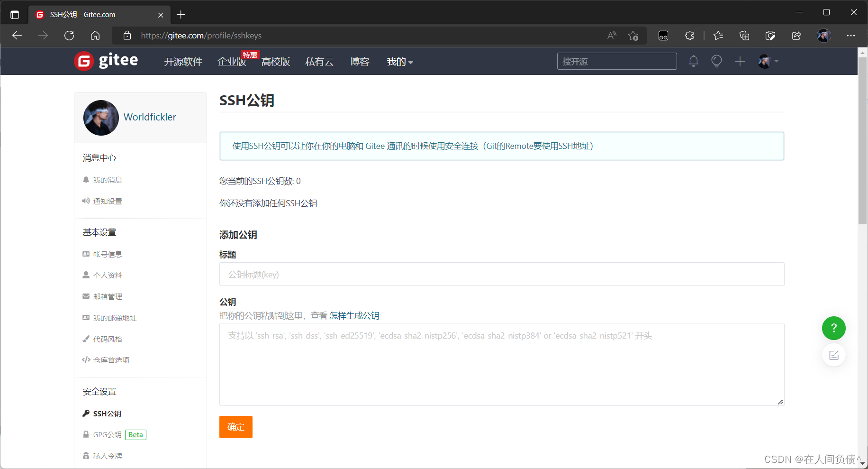The height and width of the screenshot is (469, 868).
Task: Open 企业版 navigation item
Action: click(x=232, y=62)
